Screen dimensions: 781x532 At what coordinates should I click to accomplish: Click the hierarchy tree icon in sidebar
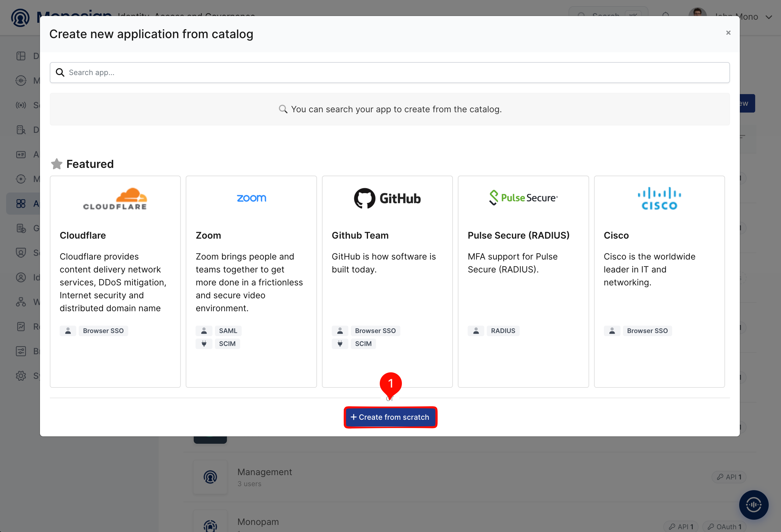[21, 302]
